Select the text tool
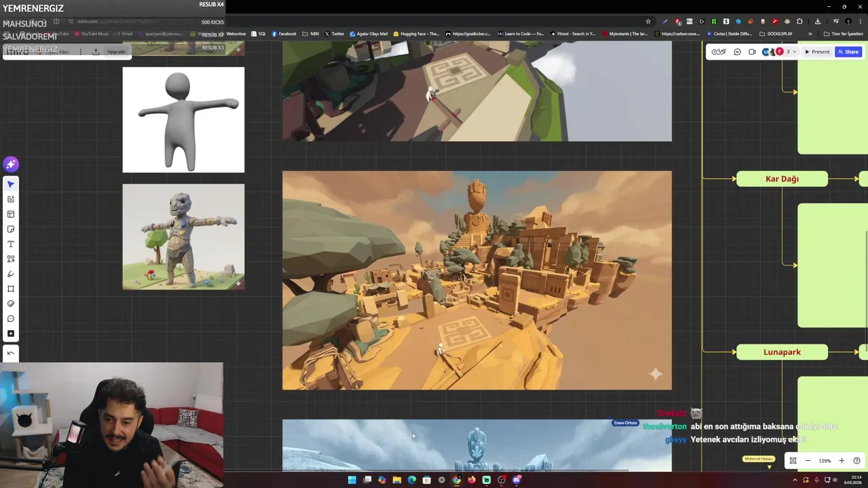The width and height of the screenshot is (868, 488). (x=10, y=244)
